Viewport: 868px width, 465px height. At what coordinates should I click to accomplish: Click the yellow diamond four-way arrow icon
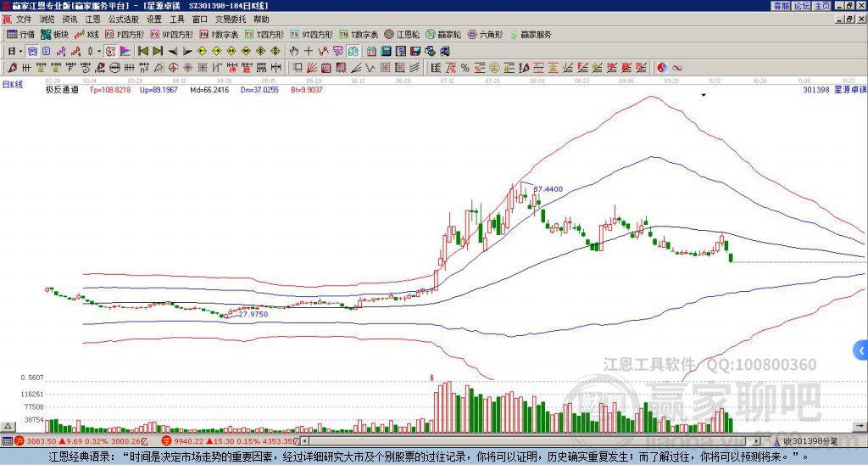coord(275,52)
